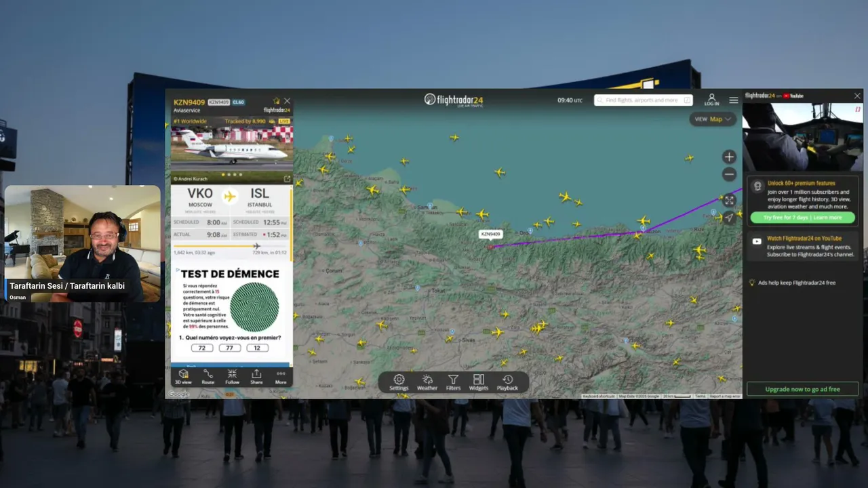Click the flight panel scrollbar

(292, 224)
